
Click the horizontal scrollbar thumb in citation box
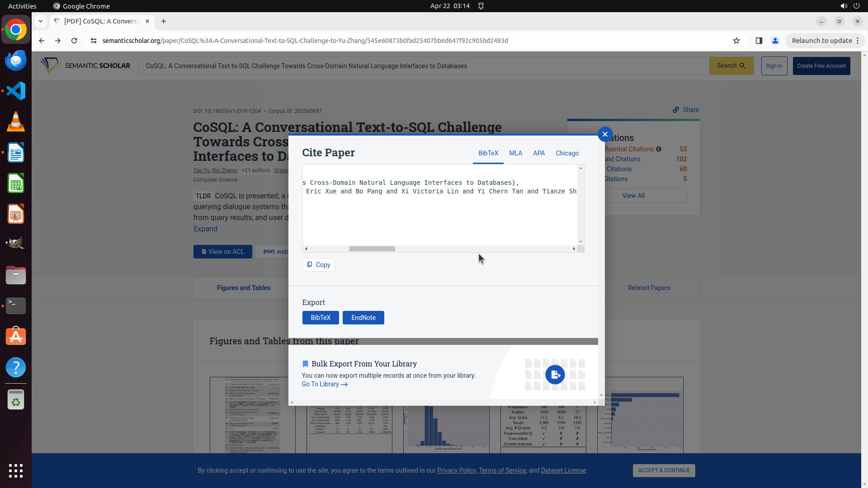(x=372, y=249)
